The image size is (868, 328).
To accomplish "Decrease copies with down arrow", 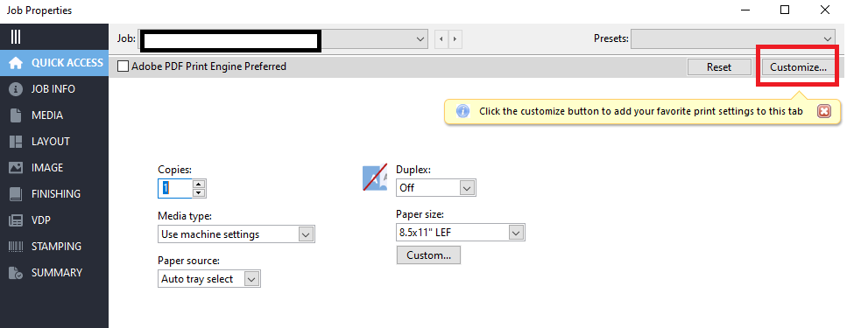I will pos(200,193).
